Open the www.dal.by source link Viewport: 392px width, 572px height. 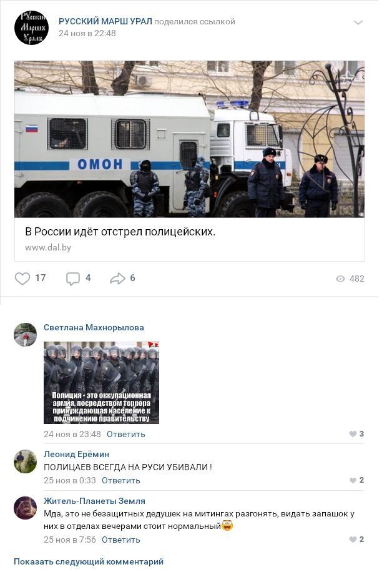pyautogui.click(x=48, y=247)
